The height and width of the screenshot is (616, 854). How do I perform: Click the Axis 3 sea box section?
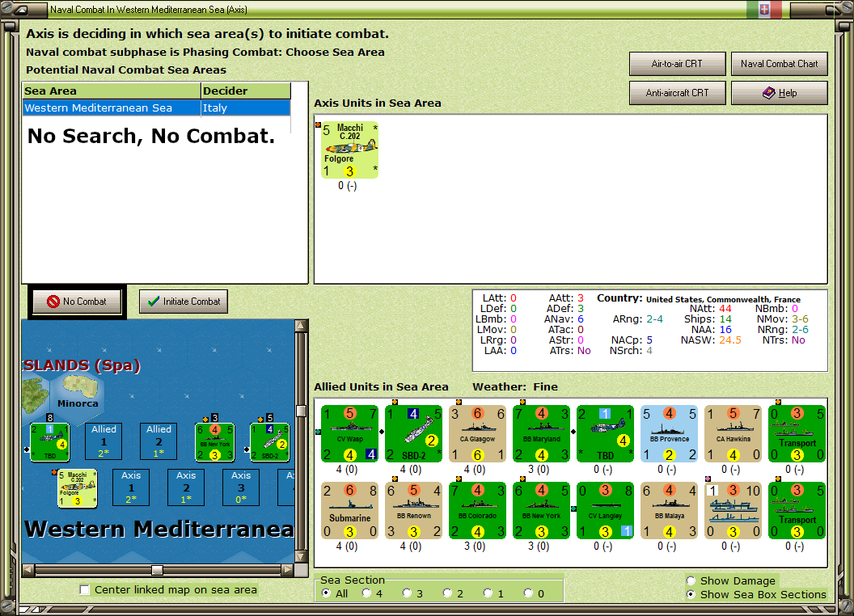pyautogui.click(x=241, y=487)
